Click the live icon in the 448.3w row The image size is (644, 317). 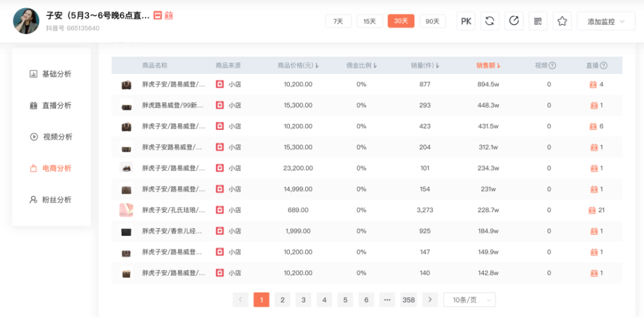pos(594,105)
